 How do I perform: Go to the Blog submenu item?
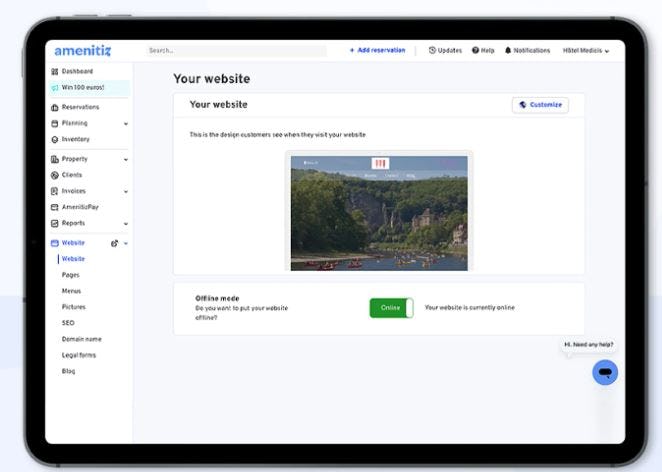(x=68, y=371)
